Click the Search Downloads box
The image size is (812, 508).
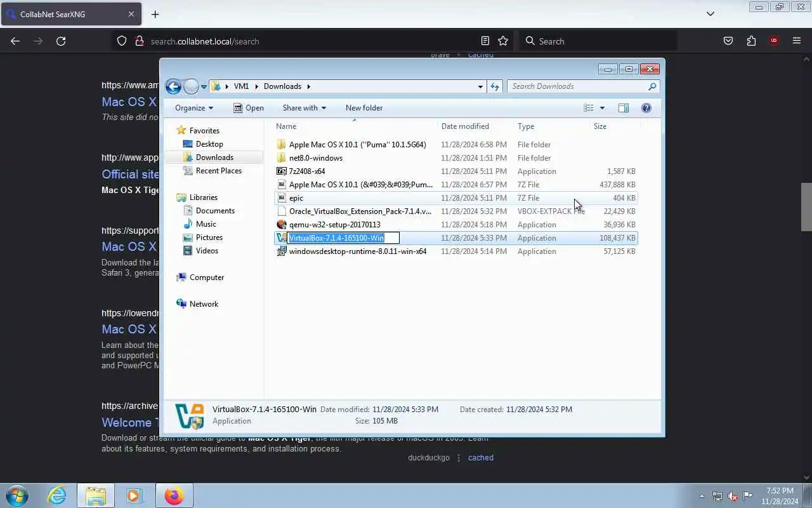click(x=583, y=86)
